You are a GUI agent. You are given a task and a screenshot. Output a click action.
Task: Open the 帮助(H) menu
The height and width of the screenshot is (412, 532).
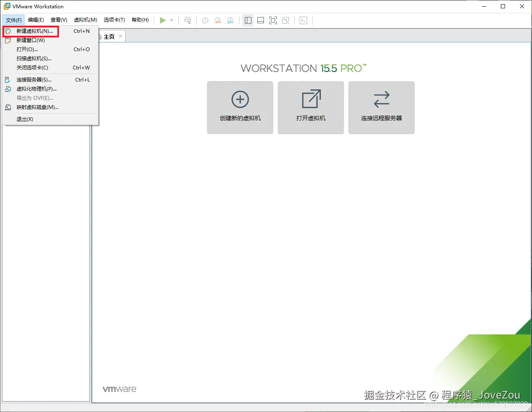click(140, 19)
